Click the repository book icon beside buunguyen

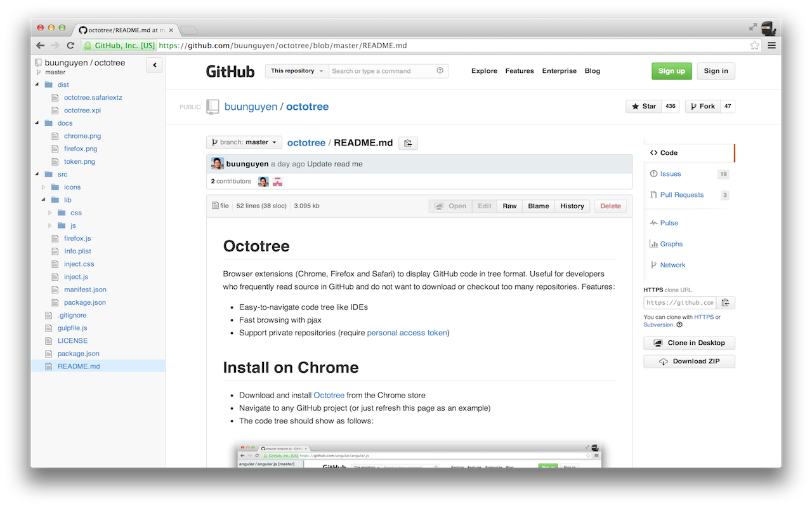[x=213, y=107]
